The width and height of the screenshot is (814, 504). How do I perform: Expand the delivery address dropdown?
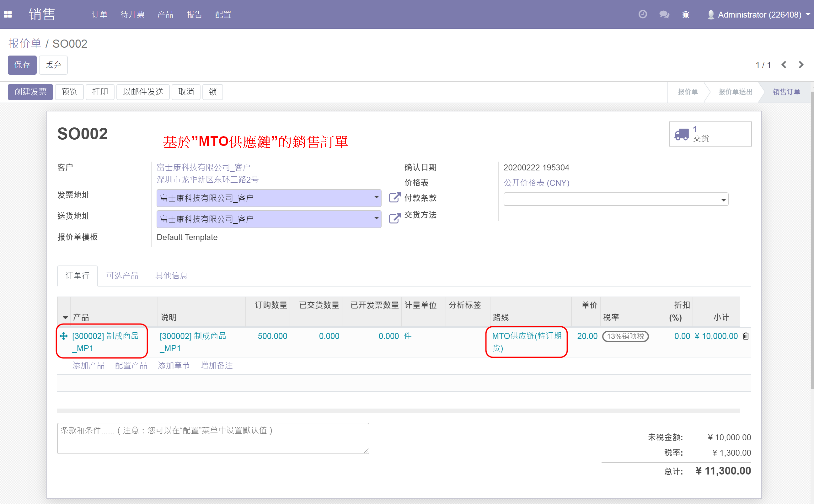[x=376, y=218]
